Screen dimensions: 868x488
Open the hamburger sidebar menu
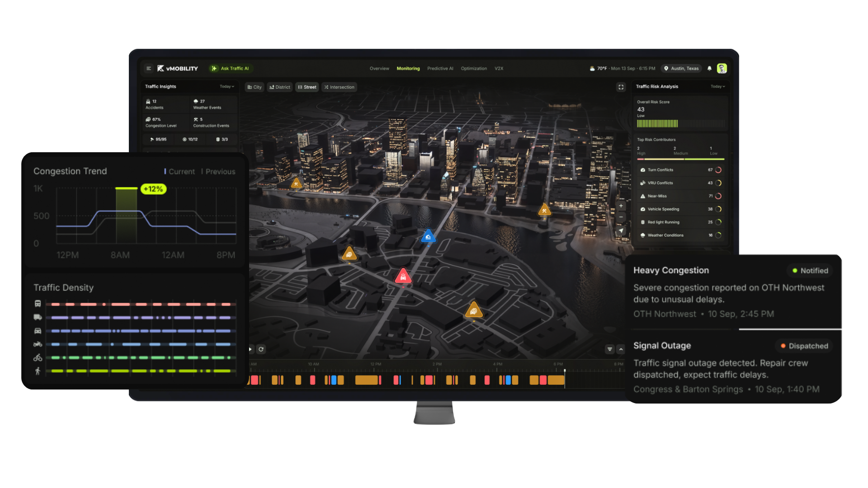click(x=148, y=69)
